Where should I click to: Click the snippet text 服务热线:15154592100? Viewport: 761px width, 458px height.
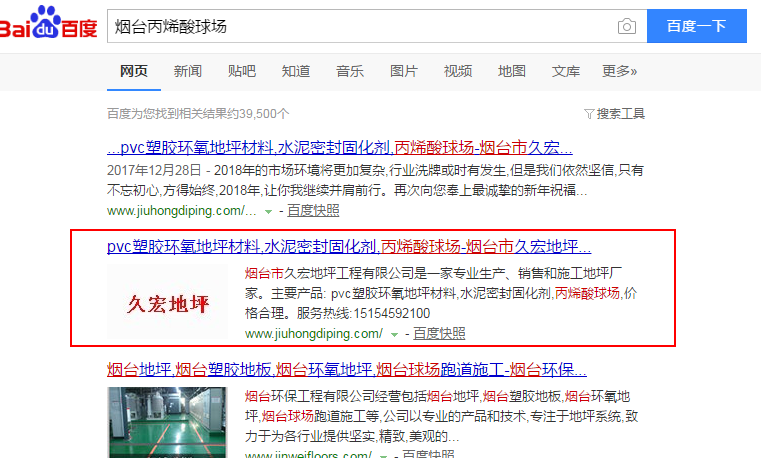coord(364,313)
